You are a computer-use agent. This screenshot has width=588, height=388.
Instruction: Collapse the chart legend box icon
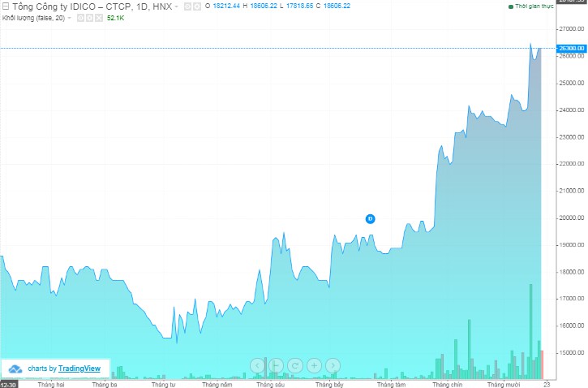[5, 6]
